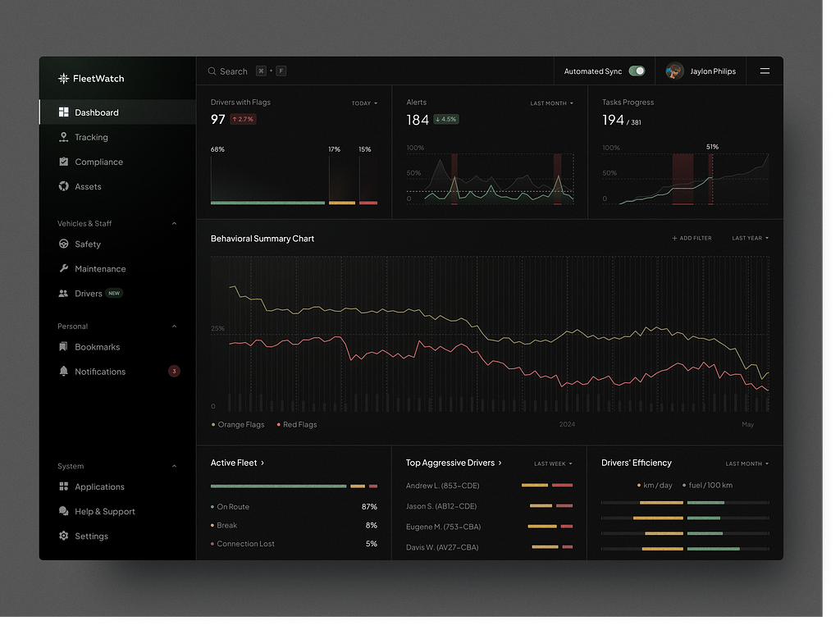Image resolution: width=840 pixels, height=630 pixels.
Task: Toggle the Automated Sync switch
Action: 637,71
